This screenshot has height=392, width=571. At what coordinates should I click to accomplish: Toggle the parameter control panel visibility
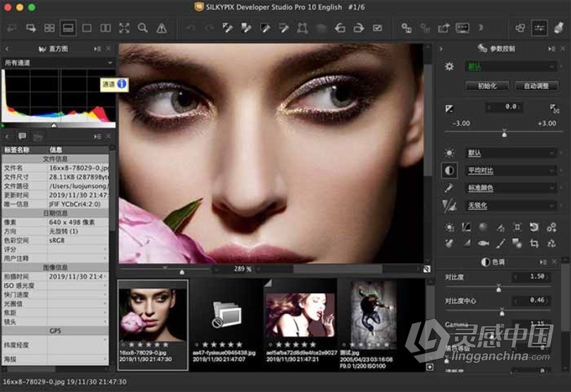539,28
